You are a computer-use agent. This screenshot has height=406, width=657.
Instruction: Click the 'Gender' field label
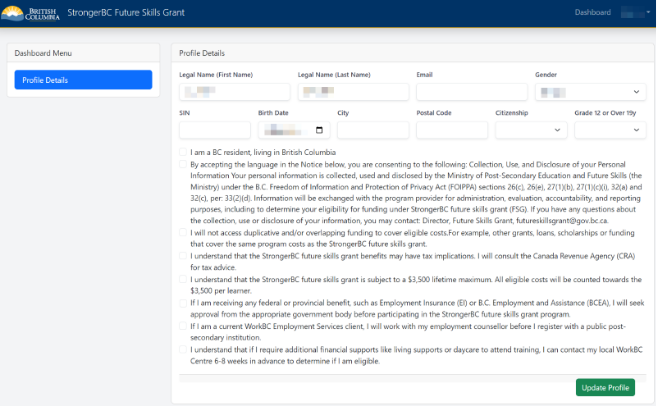pyautogui.click(x=546, y=75)
